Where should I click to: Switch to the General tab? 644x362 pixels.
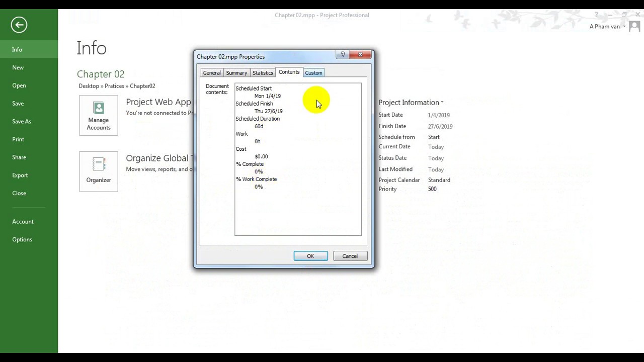coord(212,73)
